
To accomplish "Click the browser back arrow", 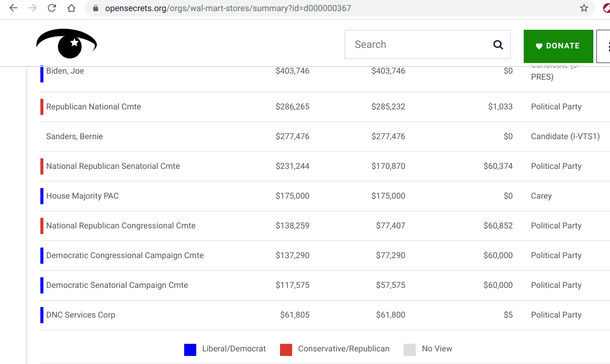I will 14,8.
